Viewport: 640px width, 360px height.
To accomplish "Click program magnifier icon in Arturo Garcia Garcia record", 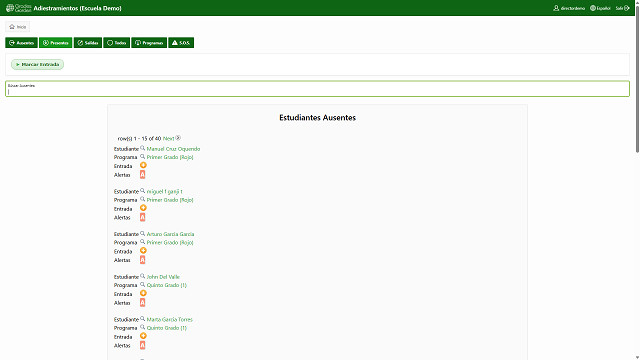I will [x=142, y=242].
